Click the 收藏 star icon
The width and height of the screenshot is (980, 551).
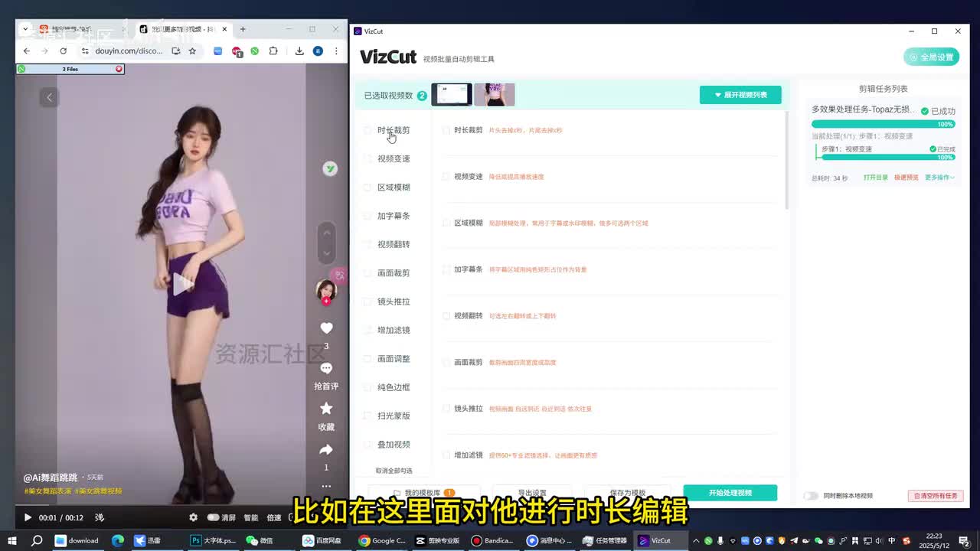(x=326, y=409)
